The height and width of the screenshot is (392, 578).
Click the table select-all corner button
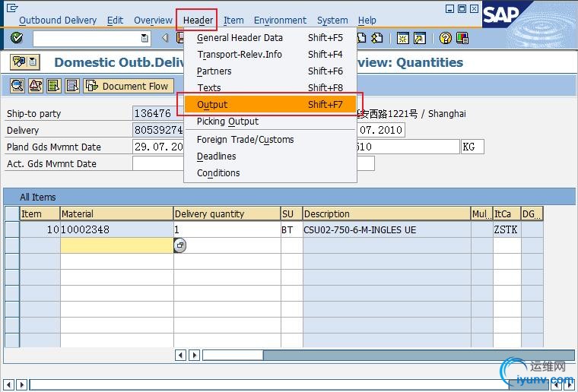click(x=12, y=213)
